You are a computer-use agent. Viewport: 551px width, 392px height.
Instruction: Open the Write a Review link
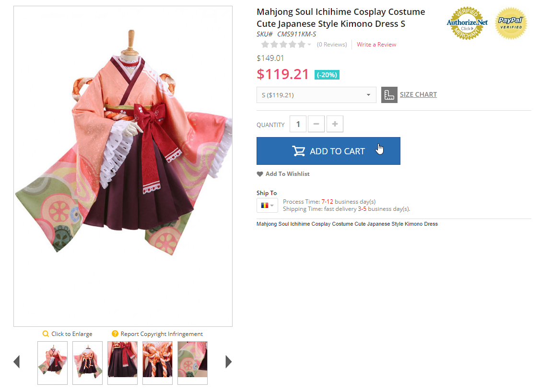pos(376,45)
